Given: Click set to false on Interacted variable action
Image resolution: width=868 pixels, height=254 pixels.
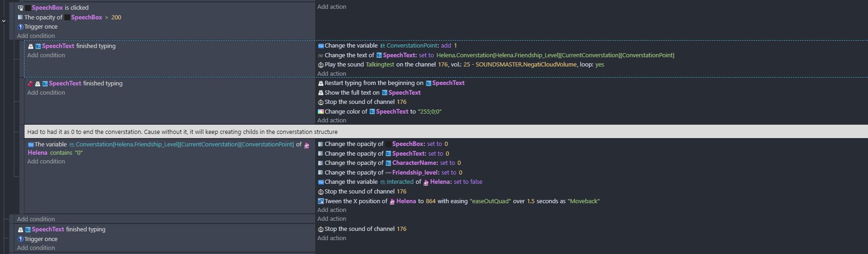Looking at the screenshot, I should (x=468, y=182).
